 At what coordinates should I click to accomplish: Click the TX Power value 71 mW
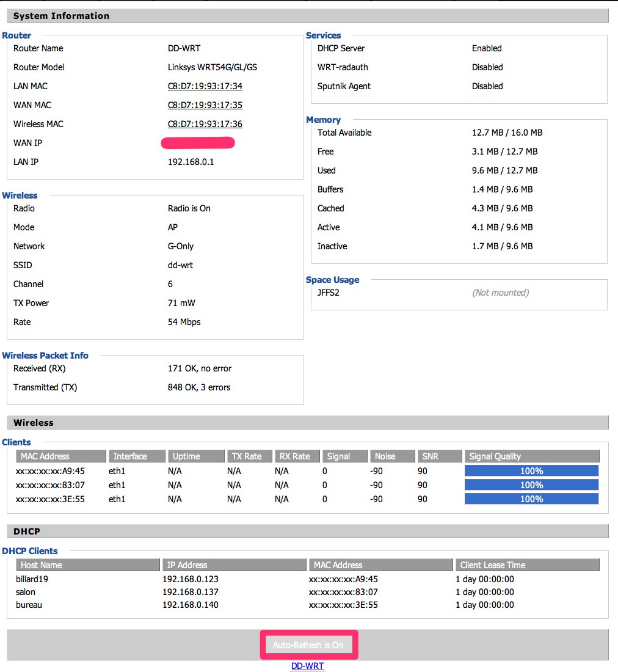[x=181, y=303]
